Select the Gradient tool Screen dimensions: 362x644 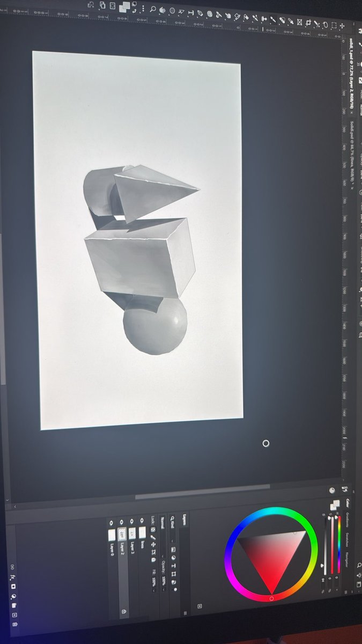(237, 16)
